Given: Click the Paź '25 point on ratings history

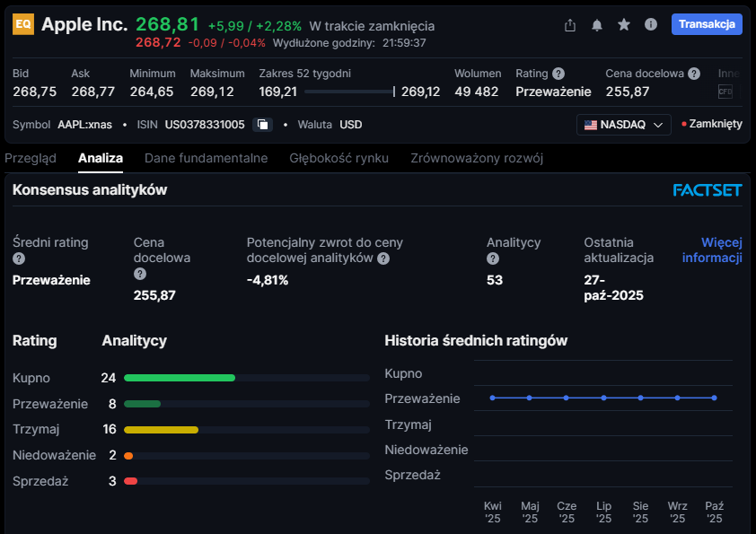Looking at the screenshot, I should [714, 398].
